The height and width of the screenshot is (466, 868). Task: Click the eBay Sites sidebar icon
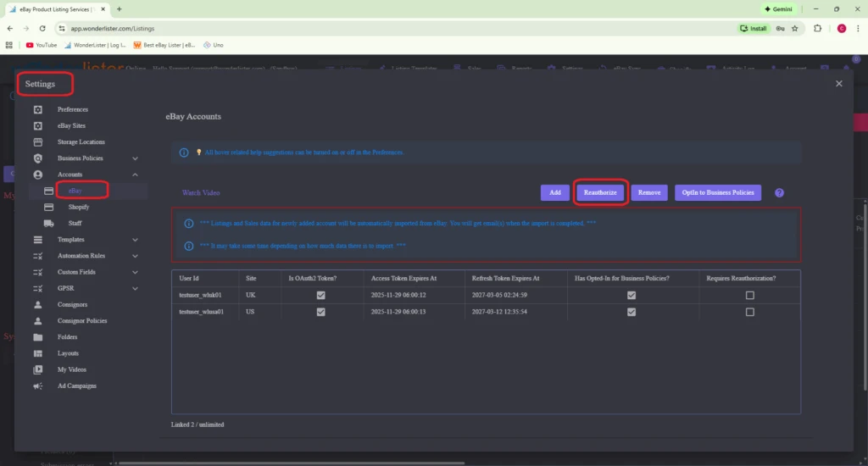(37, 125)
